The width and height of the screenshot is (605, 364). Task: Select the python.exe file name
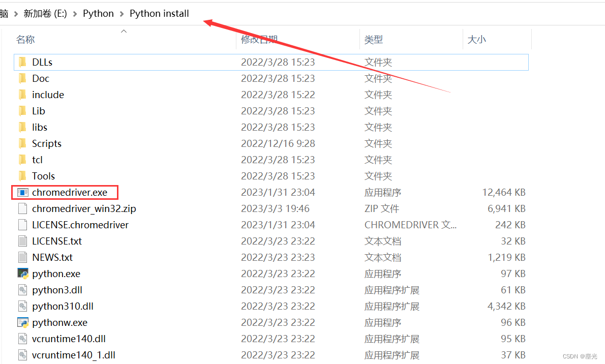56,274
